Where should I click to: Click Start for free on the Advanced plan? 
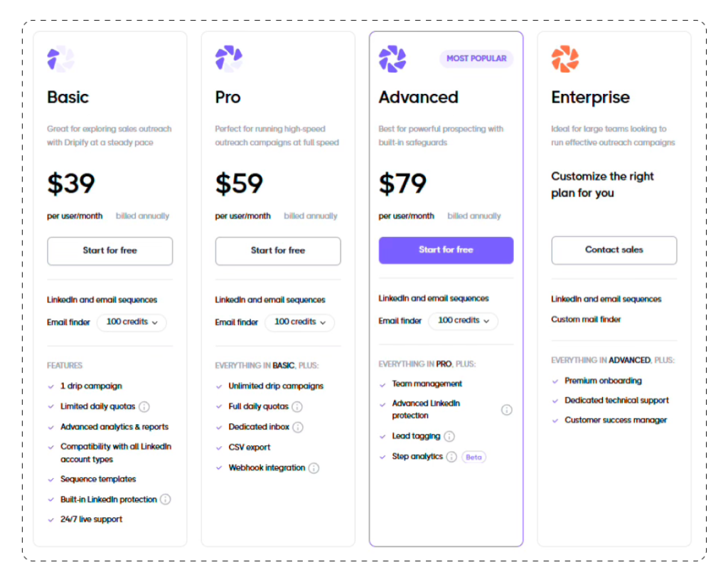click(x=446, y=250)
